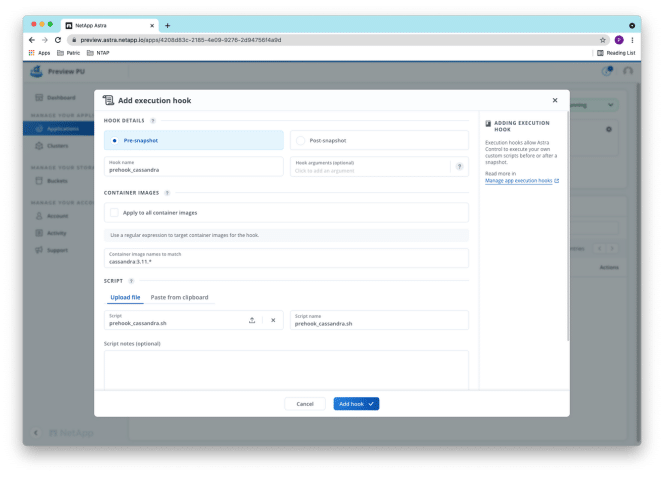
Task: Click the Clusters sidebar icon
Action: 39,146
